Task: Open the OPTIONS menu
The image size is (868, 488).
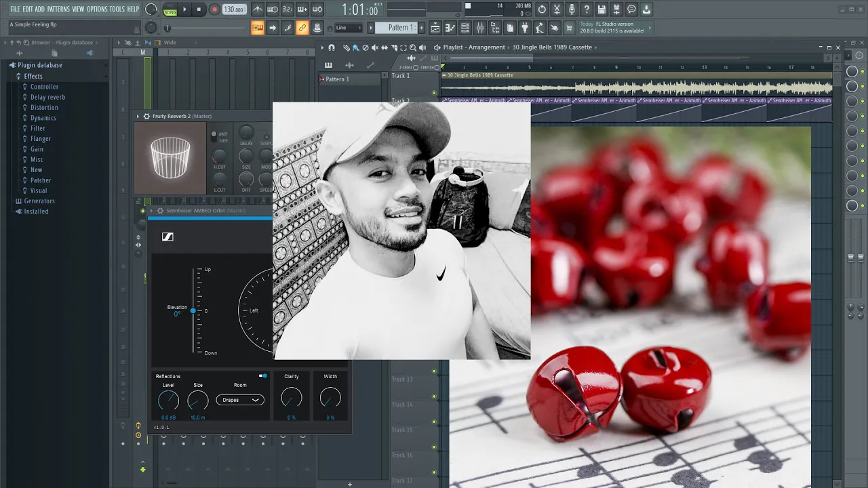Action: click(x=97, y=9)
